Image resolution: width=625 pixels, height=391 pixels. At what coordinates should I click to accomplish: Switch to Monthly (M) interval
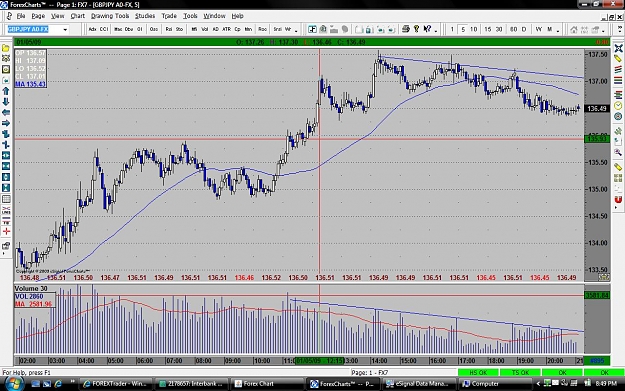[x=549, y=29]
